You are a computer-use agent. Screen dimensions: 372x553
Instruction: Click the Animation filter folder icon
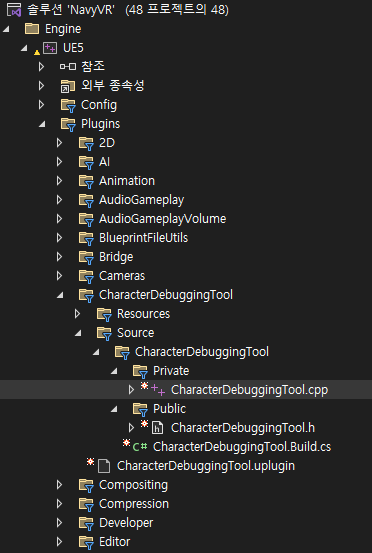click(x=86, y=181)
